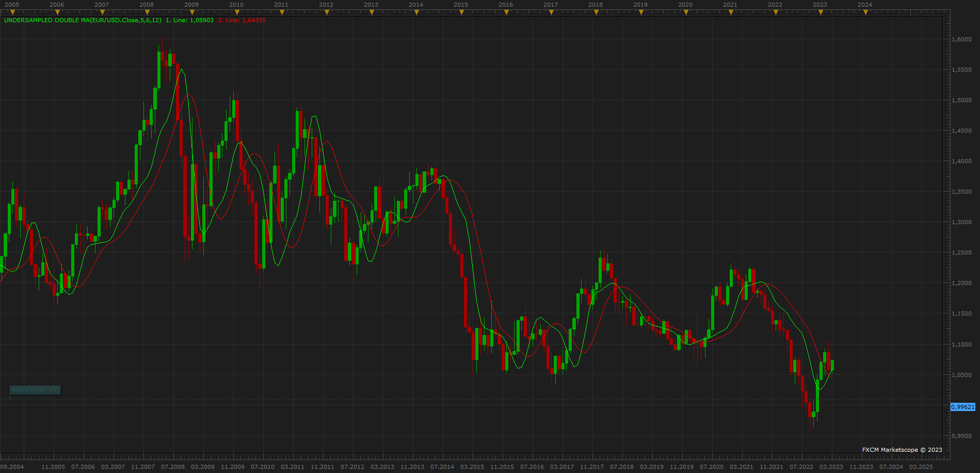Click the 1,1000 price axis label
The width and height of the screenshot is (980, 473).
pyautogui.click(x=962, y=344)
